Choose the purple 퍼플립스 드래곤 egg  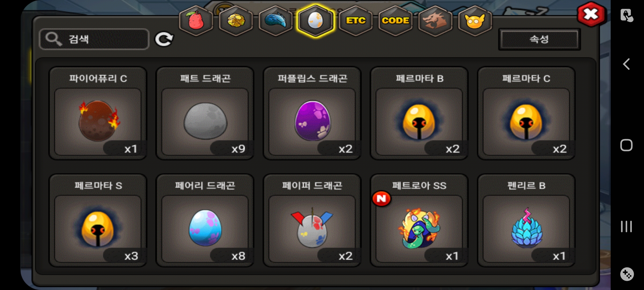(312, 113)
